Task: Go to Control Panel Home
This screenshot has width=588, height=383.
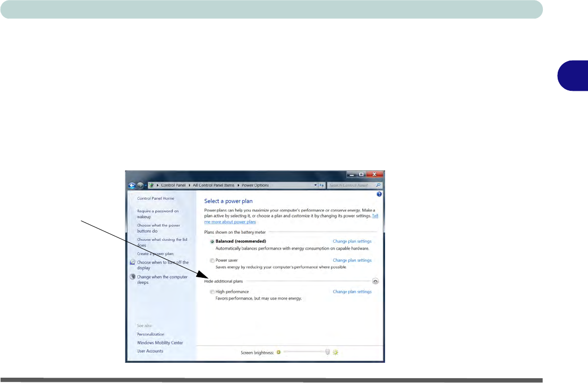Action: 156,199
